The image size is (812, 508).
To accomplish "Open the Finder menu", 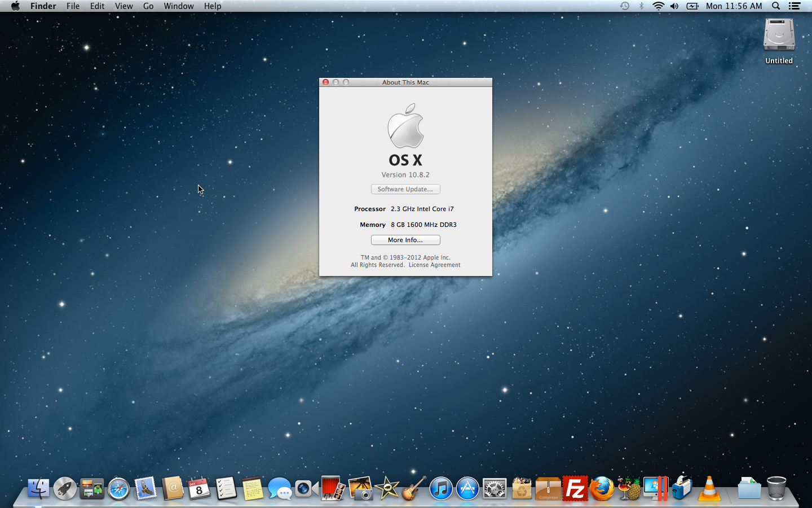I will coord(43,6).
